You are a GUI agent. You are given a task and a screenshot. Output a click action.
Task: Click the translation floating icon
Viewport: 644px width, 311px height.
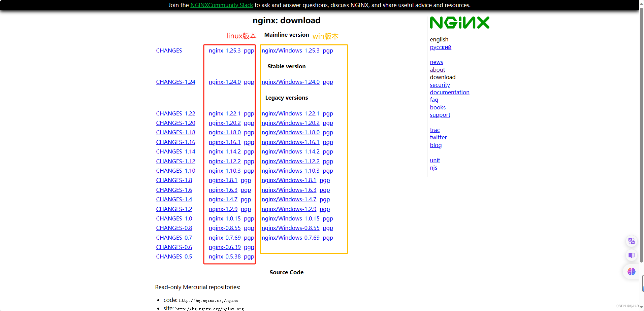point(631,241)
